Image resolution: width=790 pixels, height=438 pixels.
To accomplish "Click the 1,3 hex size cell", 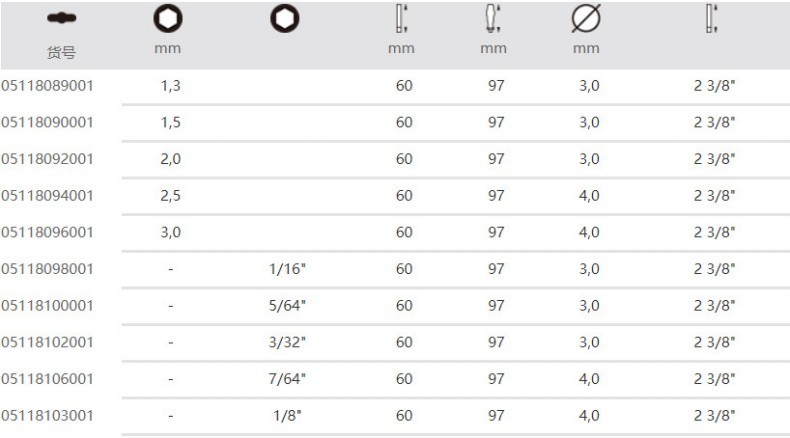I will coord(171,86).
